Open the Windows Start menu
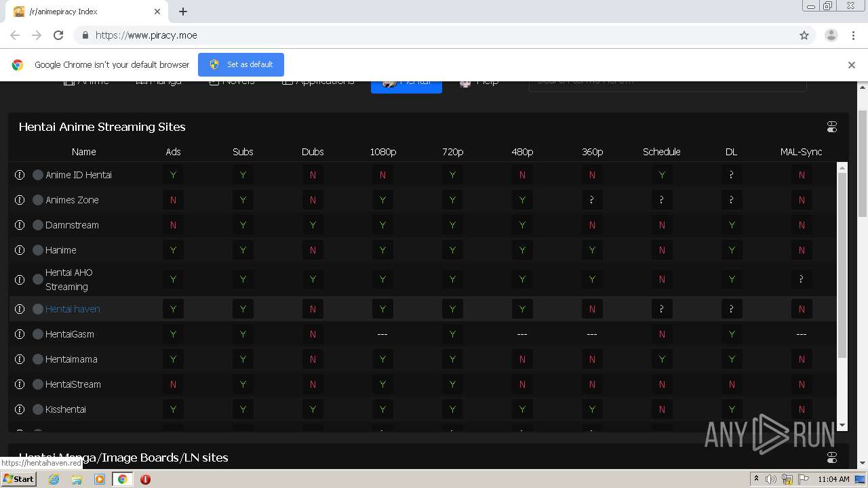This screenshot has height=488, width=868. pos(18,479)
